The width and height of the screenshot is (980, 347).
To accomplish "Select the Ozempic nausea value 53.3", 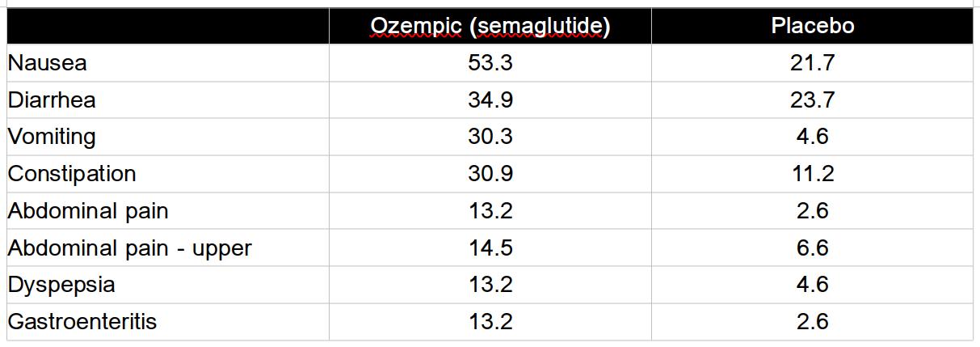I will tap(490, 63).
